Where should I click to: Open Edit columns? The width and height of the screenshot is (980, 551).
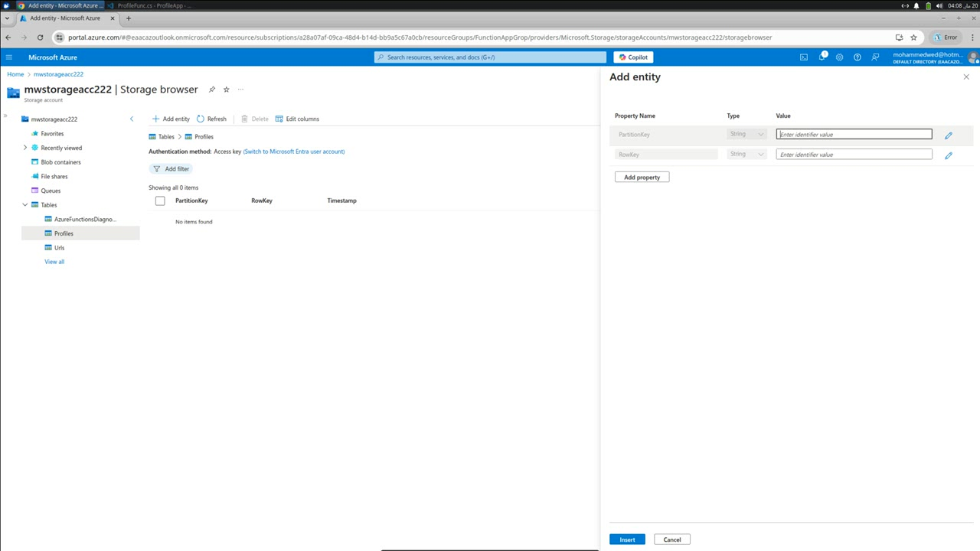click(297, 119)
